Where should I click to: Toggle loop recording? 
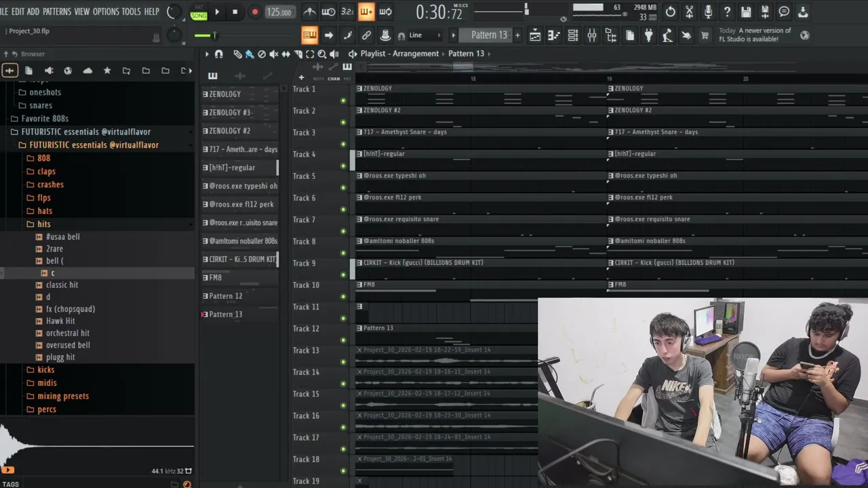click(x=385, y=12)
